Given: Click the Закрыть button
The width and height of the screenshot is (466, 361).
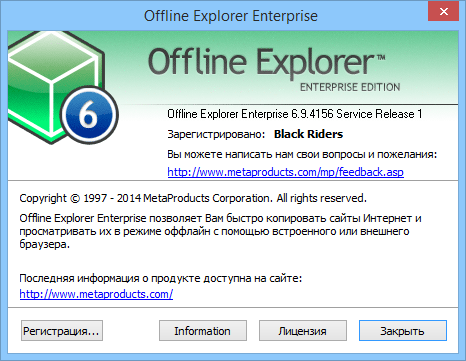Looking at the screenshot, I should [403, 331].
